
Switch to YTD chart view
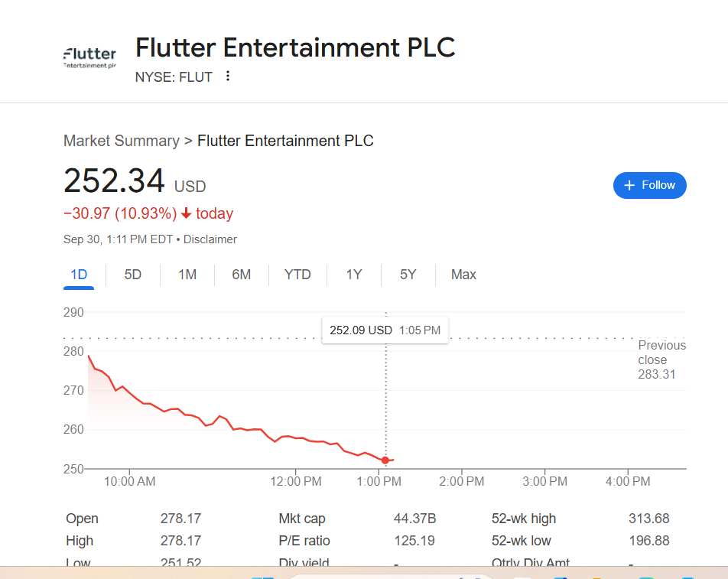(x=297, y=275)
